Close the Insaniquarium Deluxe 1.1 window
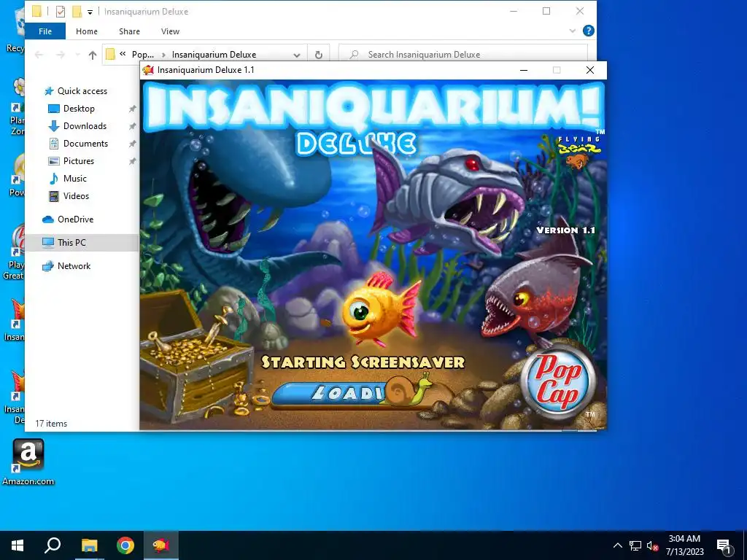Image resolution: width=747 pixels, height=560 pixels. coord(589,70)
